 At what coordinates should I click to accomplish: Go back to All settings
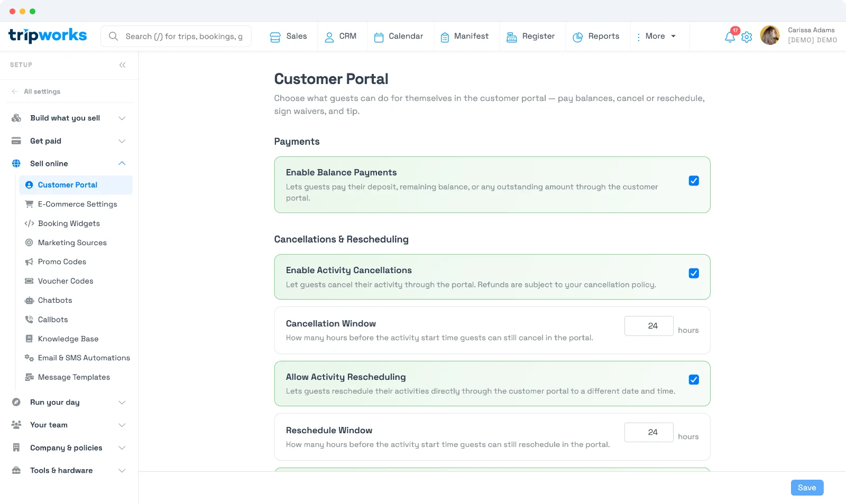[36, 91]
